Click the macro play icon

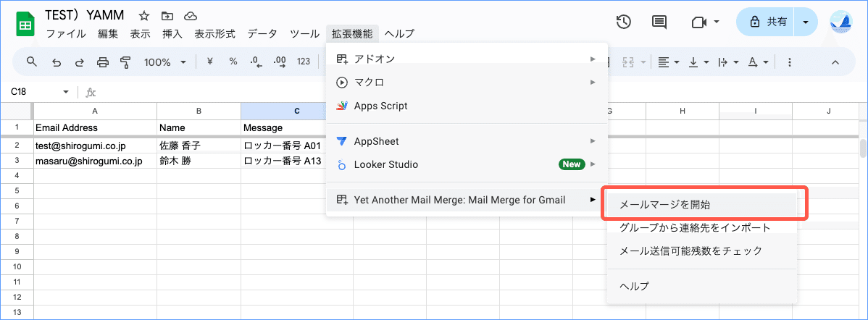[342, 83]
